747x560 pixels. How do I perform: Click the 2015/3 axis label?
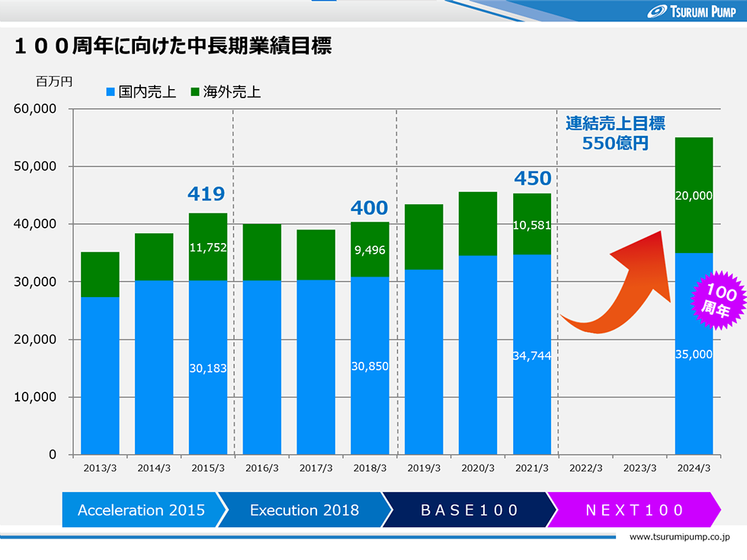(x=207, y=468)
